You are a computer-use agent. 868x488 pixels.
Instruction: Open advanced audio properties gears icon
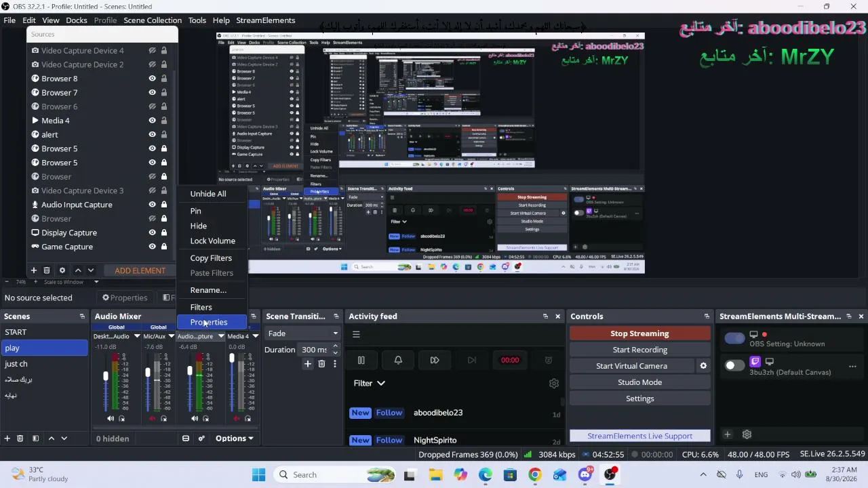pos(201,439)
